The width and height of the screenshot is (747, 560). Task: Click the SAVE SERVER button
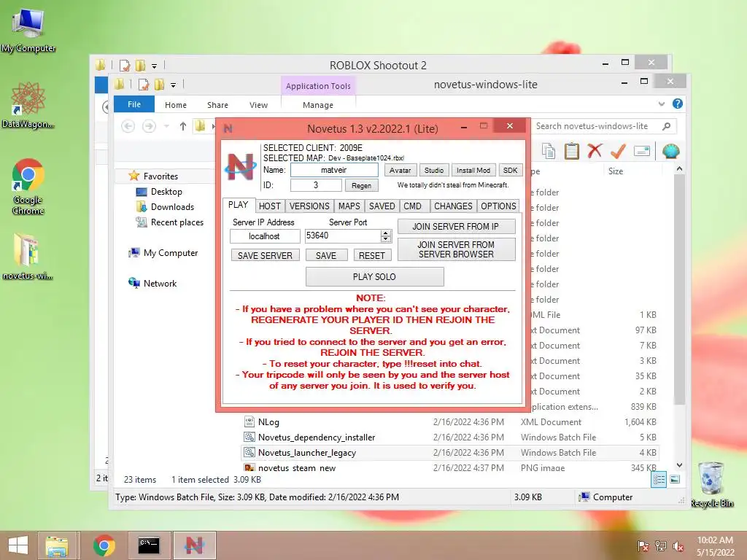(265, 256)
